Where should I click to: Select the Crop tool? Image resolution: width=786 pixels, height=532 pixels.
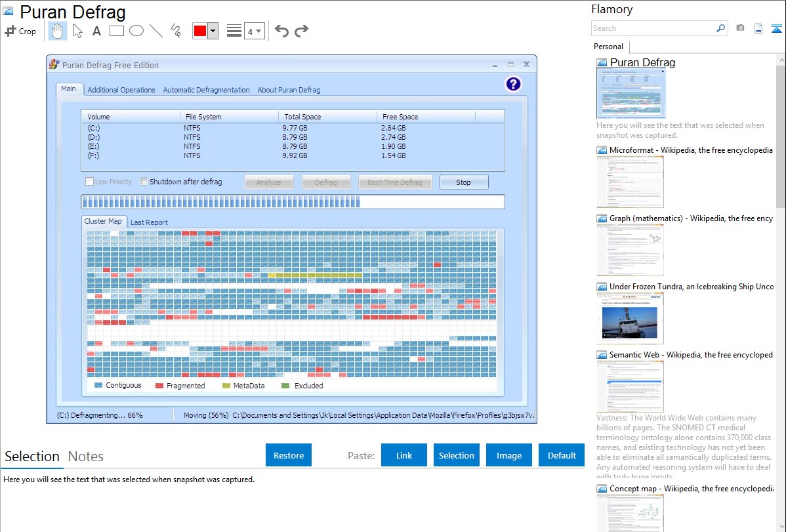tap(20, 31)
